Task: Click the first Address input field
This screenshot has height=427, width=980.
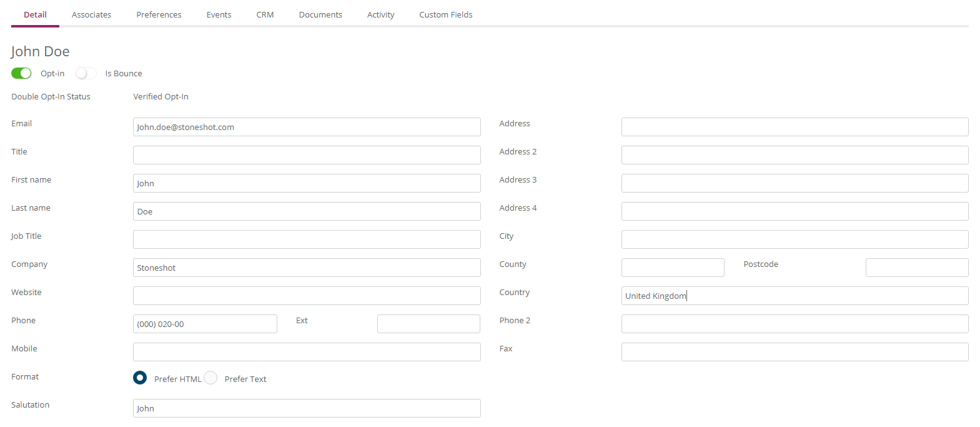Action: click(794, 127)
